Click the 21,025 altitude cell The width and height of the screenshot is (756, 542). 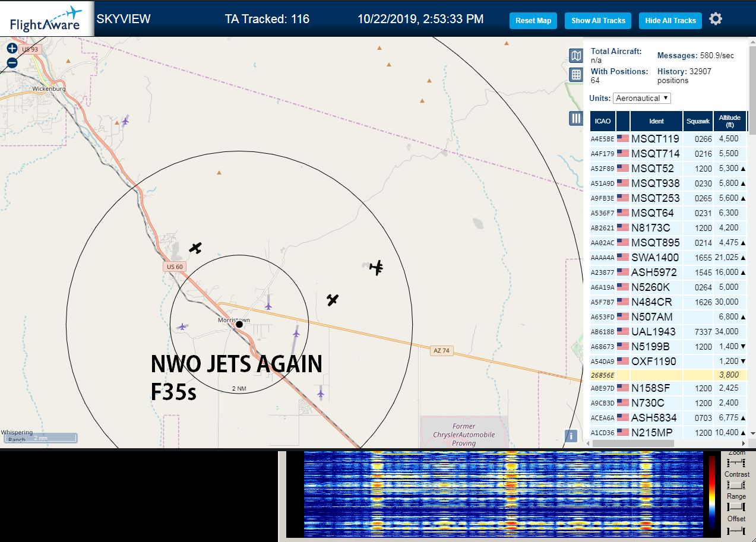tap(730, 258)
